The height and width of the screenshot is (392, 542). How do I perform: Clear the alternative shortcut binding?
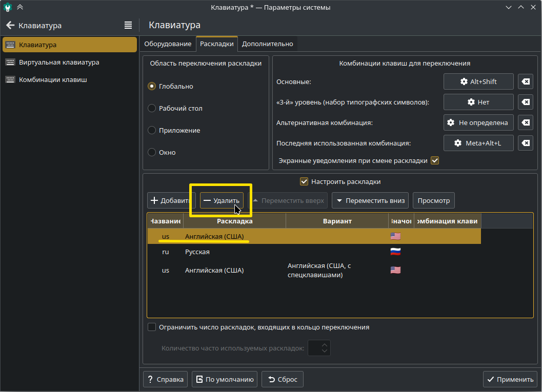(x=526, y=122)
